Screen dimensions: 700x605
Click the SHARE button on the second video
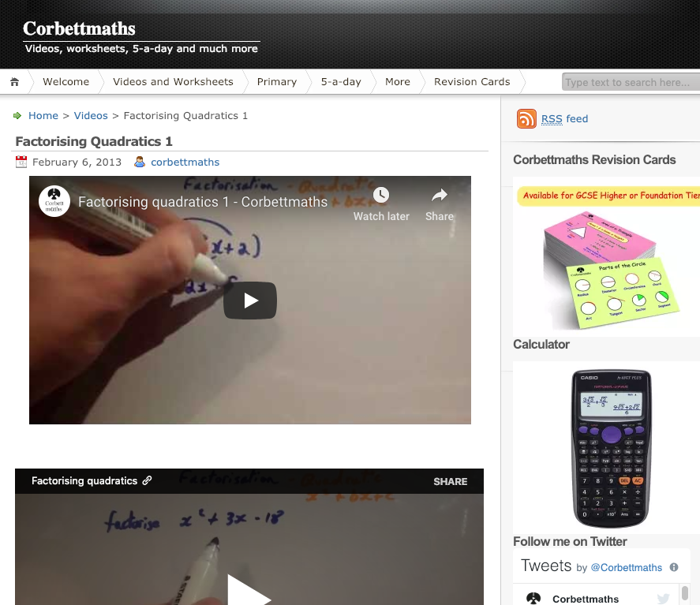[x=451, y=481]
